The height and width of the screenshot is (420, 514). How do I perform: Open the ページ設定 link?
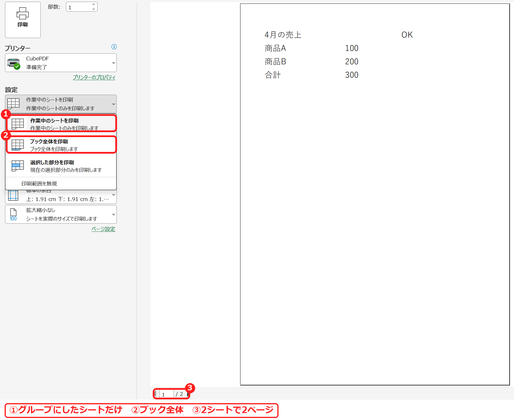point(103,229)
